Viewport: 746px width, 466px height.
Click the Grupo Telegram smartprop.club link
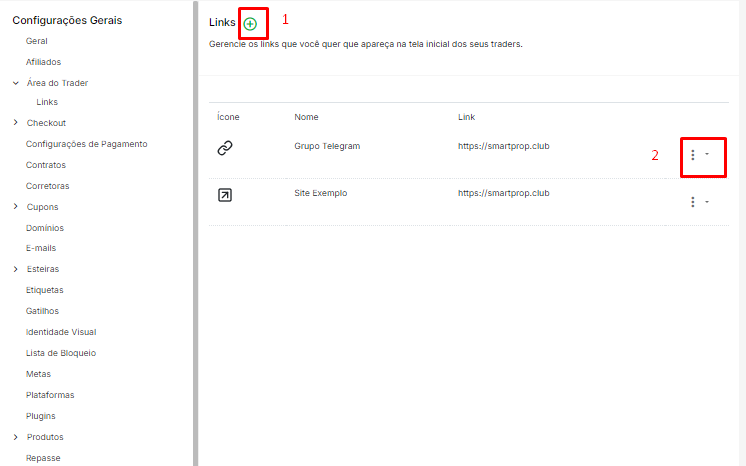coord(503,146)
